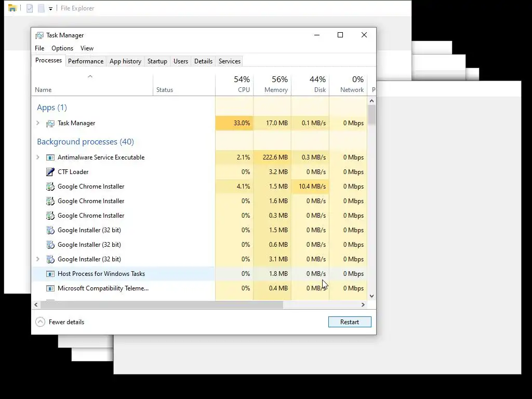
Task: Click the File Explorer folder icon in the background window
Action: 12,8
